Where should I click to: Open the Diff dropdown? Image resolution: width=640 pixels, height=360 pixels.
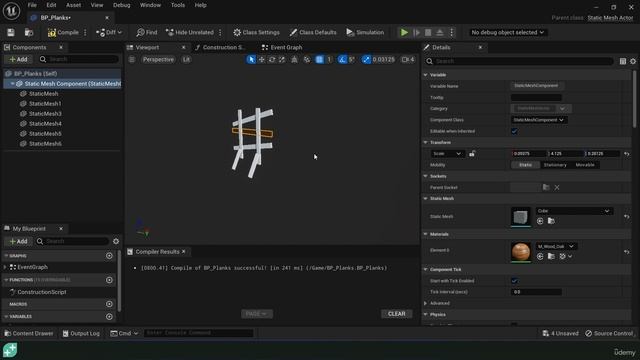[109, 33]
